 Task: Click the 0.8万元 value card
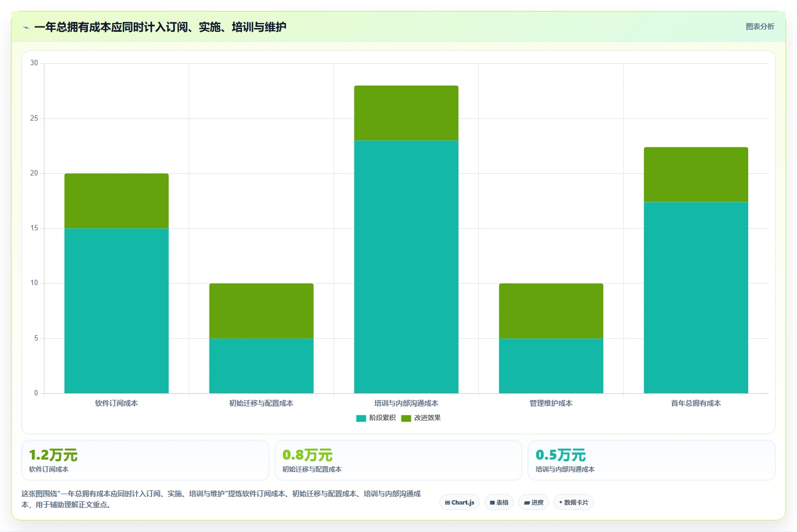point(398,460)
